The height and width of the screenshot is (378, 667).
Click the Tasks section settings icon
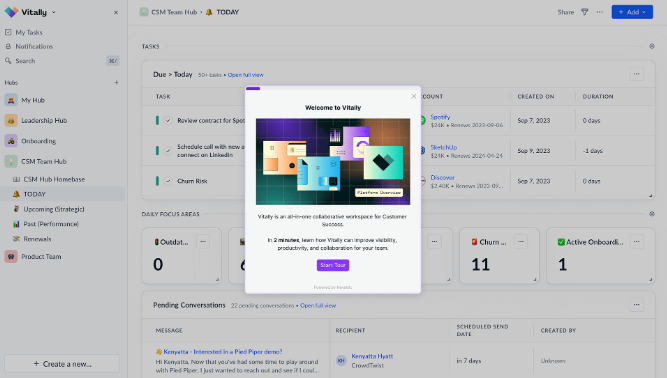pyautogui.click(x=652, y=46)
